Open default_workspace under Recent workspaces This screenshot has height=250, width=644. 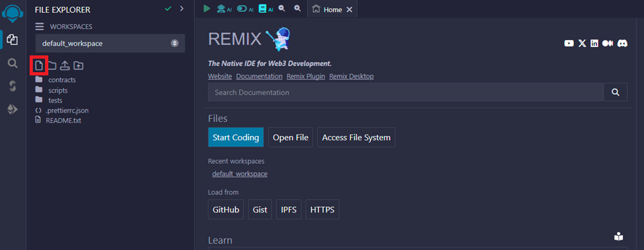pos(240,174)
